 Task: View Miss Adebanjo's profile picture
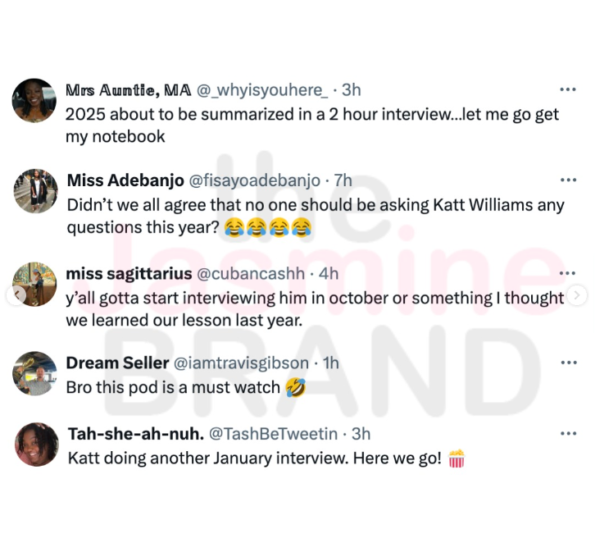(x=36, y=191)
